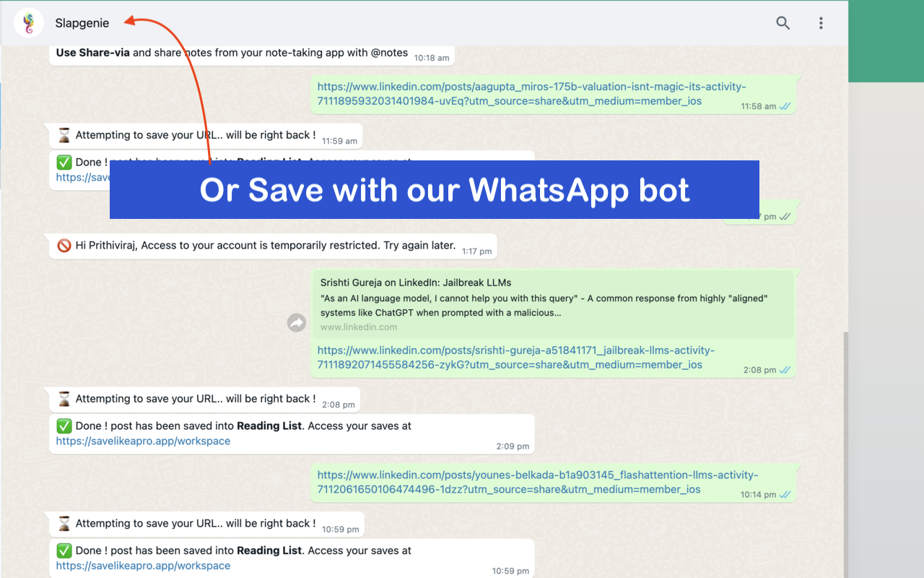This screenshot has height=578, width=924.
Task: Click the forward arrow beside the Srishti Gureja message
Action: point(297,322)
